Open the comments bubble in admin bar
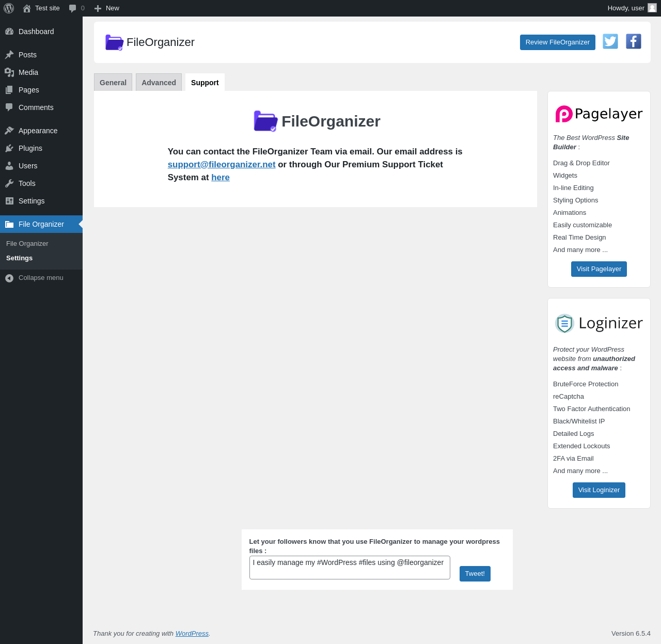This screenshot has height=644, width=661. [x=77, y=8]
